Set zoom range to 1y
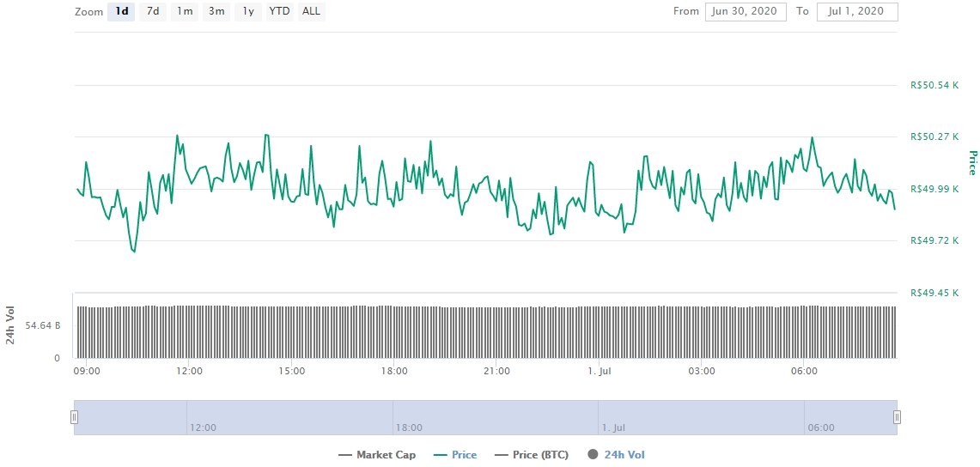Screen dimensions: 980x467 [x=248, y=12]
